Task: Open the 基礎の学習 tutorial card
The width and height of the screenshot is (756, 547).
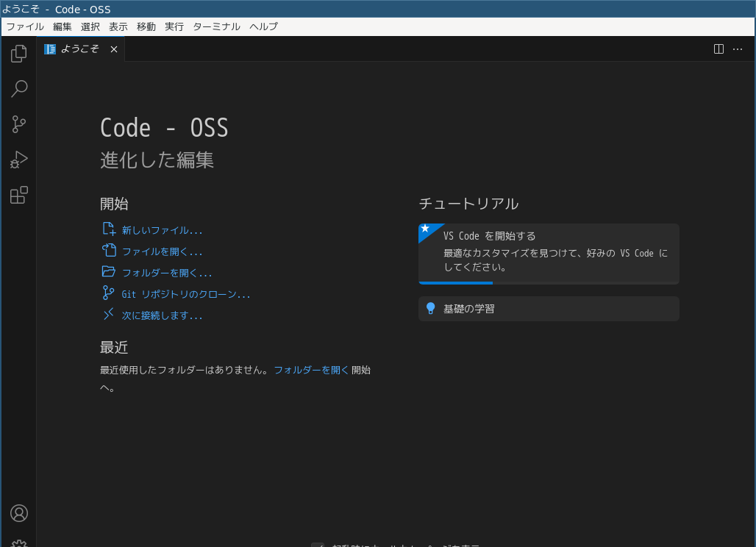Action: coord(549,309)
